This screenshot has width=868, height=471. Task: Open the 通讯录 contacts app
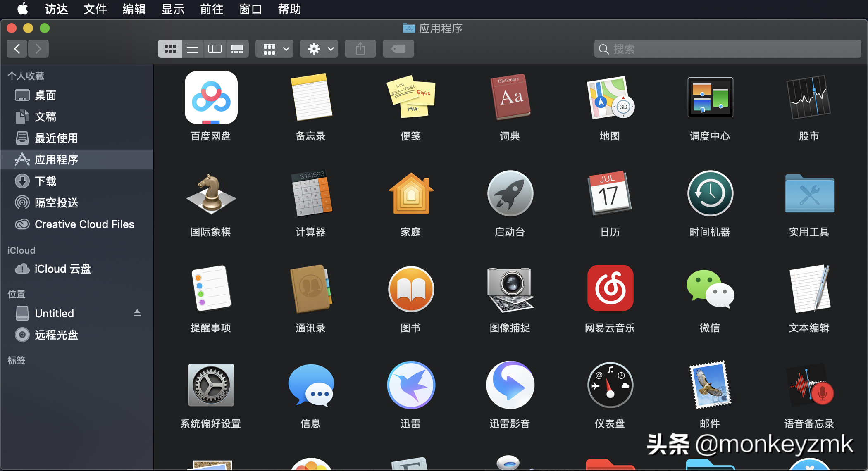[x=311, y=289]
